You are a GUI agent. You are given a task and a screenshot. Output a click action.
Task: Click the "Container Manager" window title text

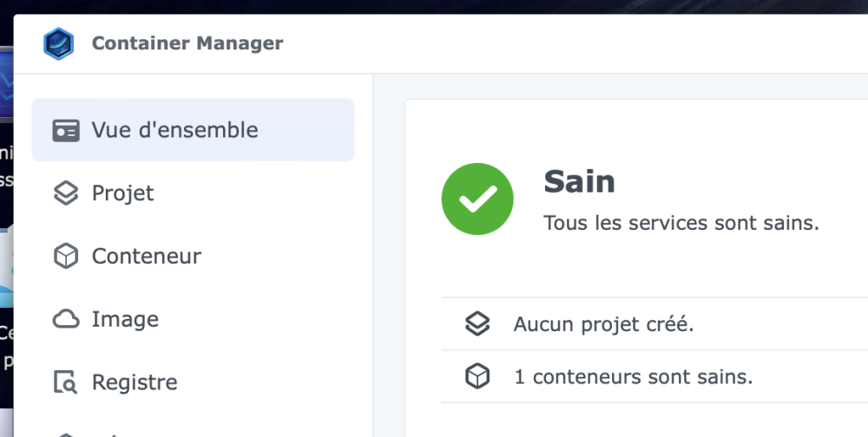coord(187,42)
